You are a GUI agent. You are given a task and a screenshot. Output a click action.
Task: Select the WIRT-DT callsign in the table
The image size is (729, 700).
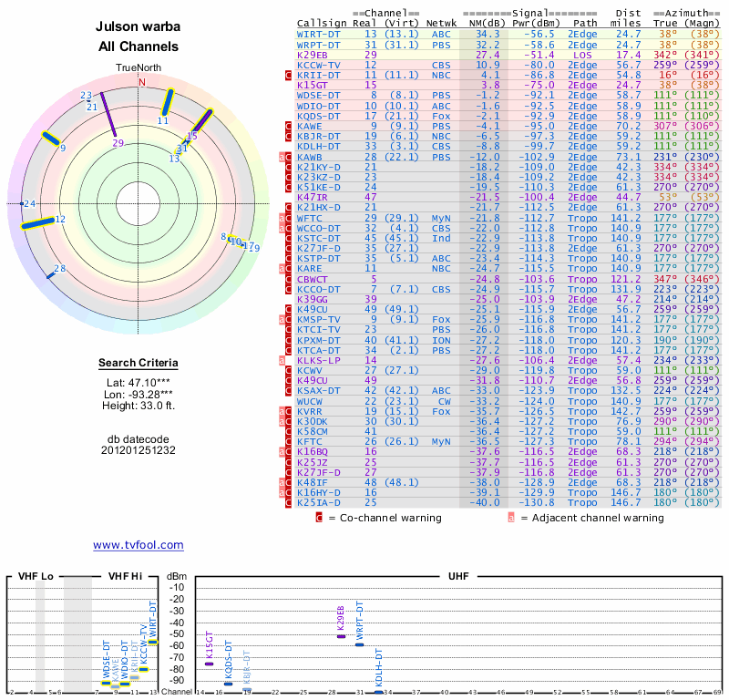click(x=318, y=34)
